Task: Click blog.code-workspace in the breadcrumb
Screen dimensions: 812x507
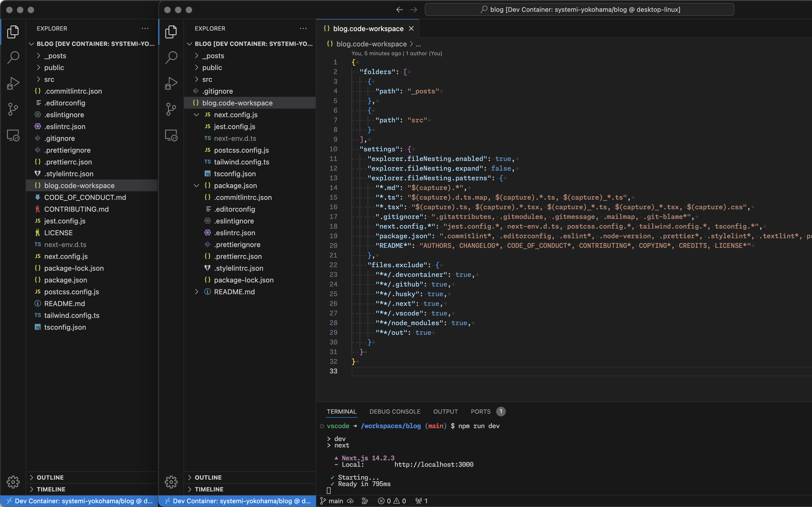Action: click(x=371, y=44)
